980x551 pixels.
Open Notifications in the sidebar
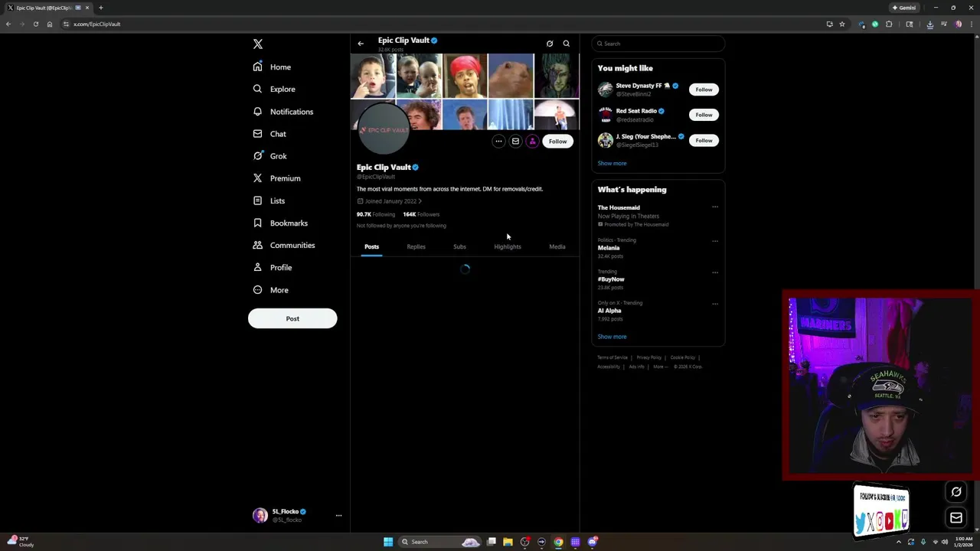(x=283, y=112)
